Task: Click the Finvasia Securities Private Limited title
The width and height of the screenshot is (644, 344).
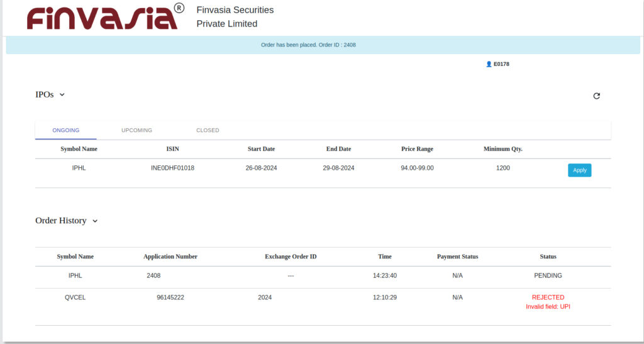Action: 235,17
